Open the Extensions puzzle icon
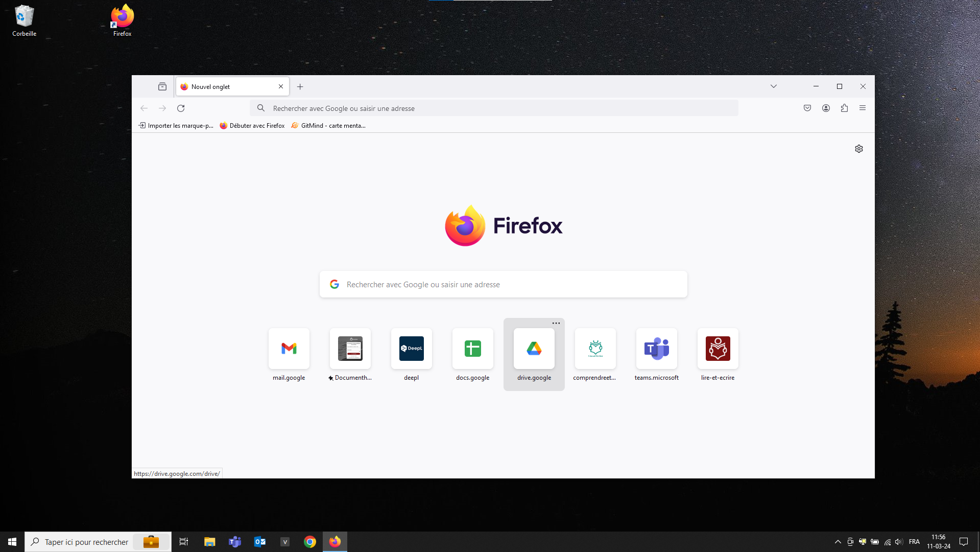Viewport: 980px width, 552px height. (844, 108)
